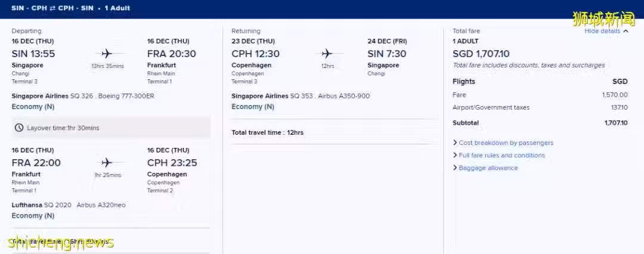Expand Cost breakdown by passengers
Image resolution: width=644 pixels, height=254 pixels.
click(x=503, y=143)
